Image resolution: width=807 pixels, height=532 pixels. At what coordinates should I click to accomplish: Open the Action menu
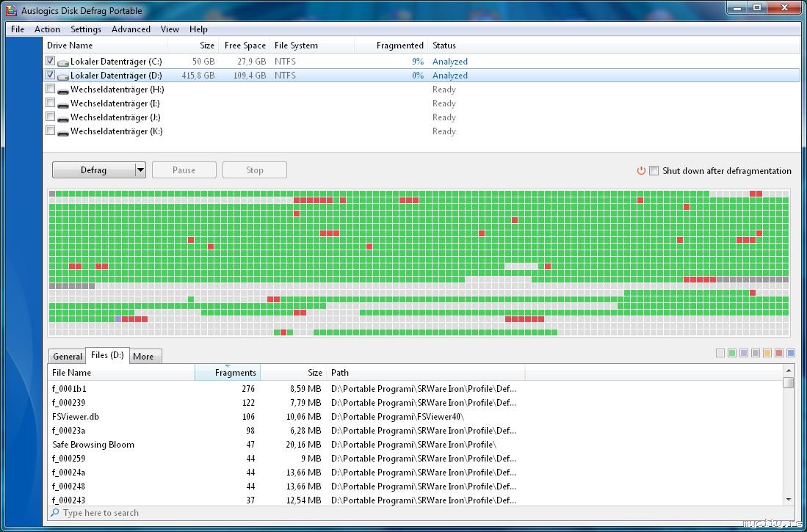[47, 29]
